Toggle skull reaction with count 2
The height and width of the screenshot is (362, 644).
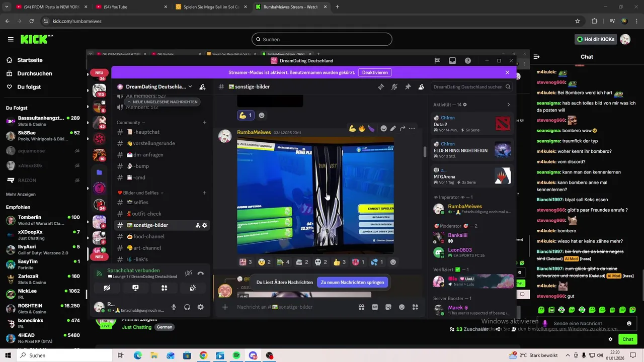[x=321, y=262]
